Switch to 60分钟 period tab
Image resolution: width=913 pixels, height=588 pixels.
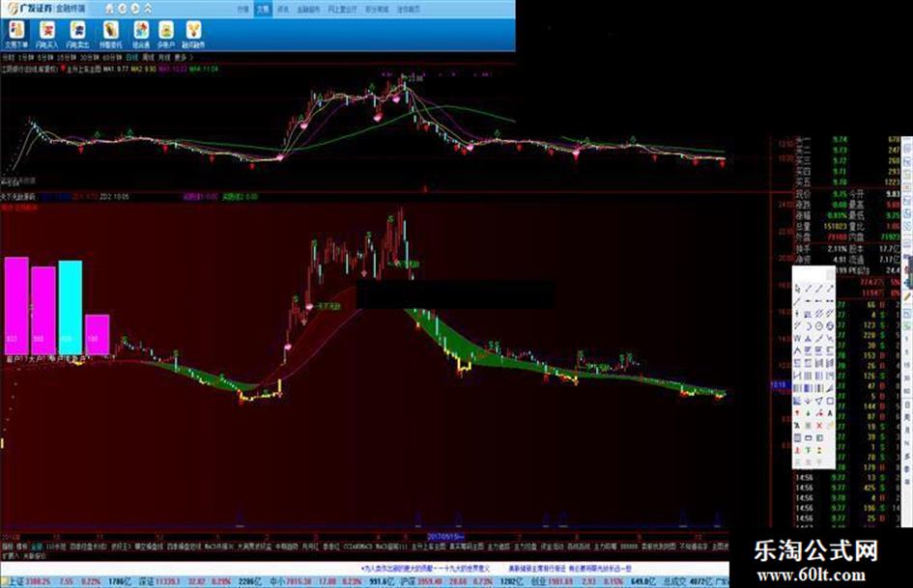(112, 58)
